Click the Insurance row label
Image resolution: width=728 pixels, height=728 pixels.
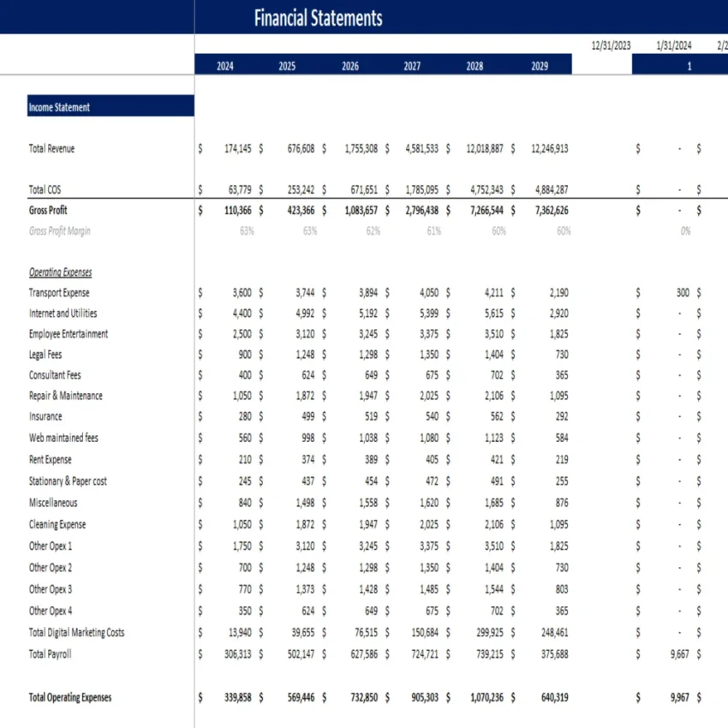coord(45,416)
